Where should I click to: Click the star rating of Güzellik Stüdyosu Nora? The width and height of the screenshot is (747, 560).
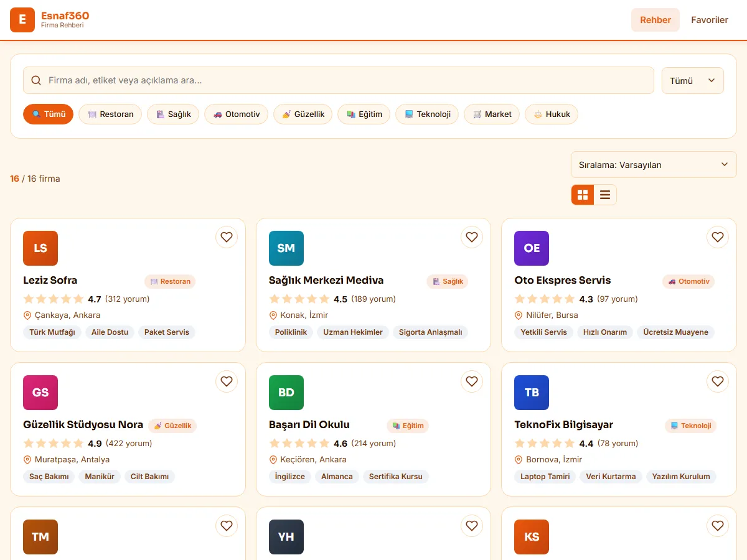click(54, 444)
